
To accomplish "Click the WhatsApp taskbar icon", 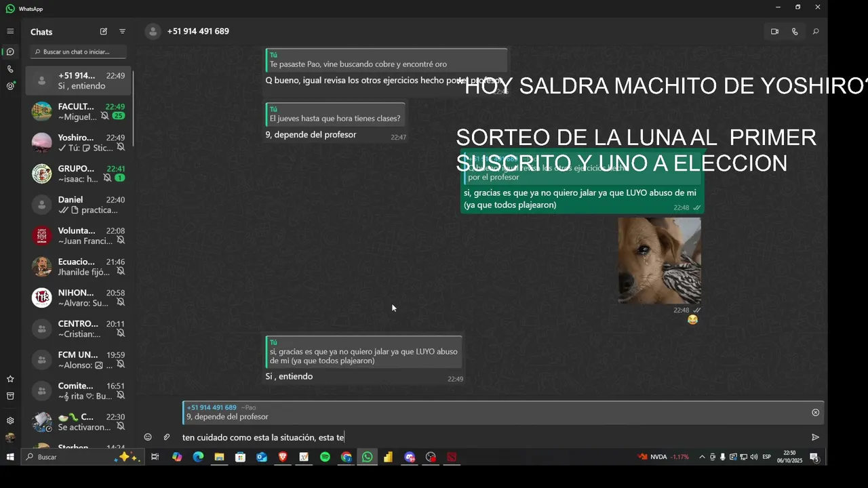I will coord(367,457).
